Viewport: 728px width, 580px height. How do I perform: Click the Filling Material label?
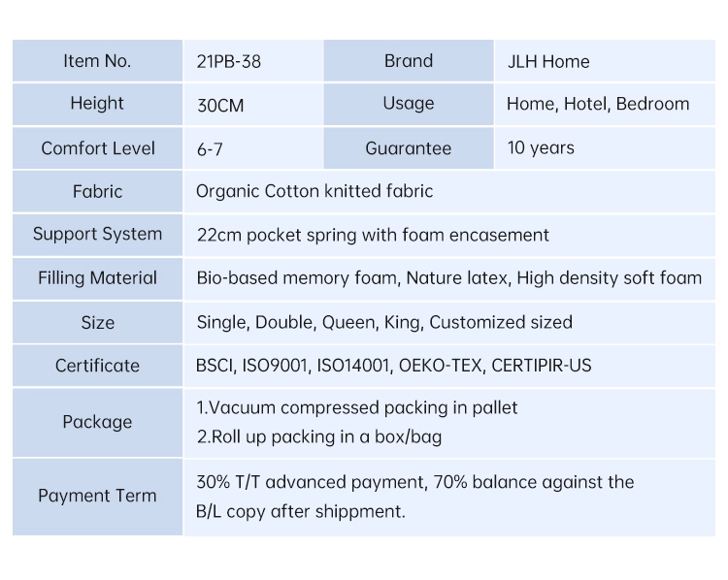97,278
